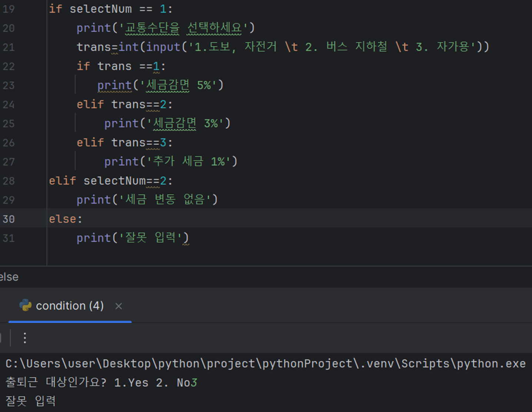The width and height of the screenshot is (532, 412).
Task: Select the condition (4) run tab
Action: (x=70, y=306)
